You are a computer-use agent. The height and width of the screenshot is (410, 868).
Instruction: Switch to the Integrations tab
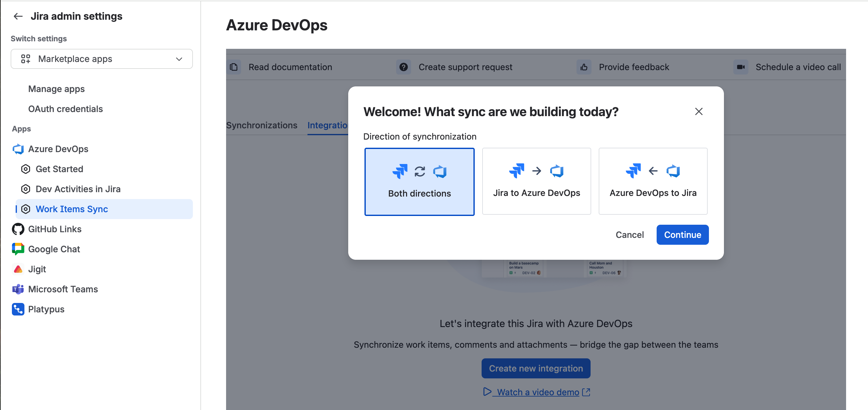click(x=328, y=125)
